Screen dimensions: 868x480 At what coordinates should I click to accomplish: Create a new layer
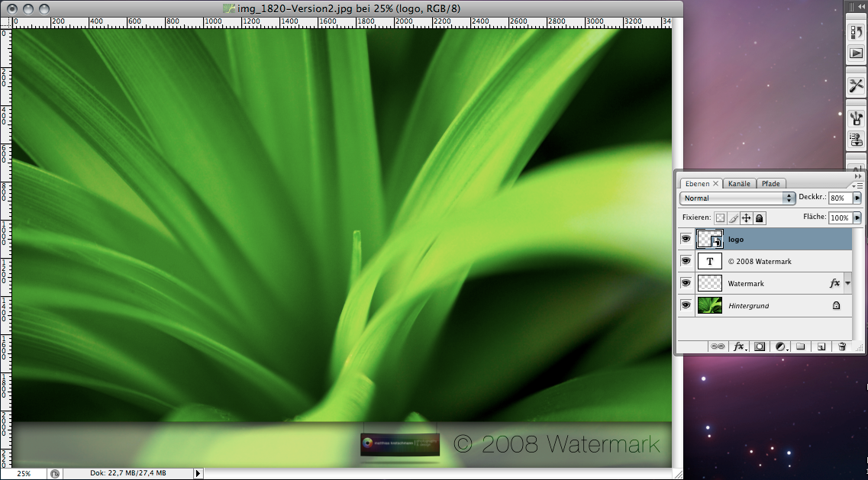coord(821,346)
